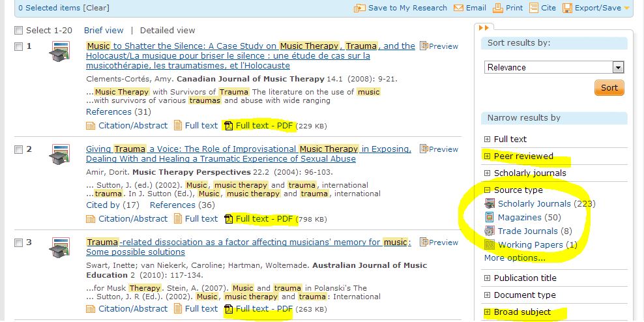Viewport: 644px width, 322px height.
Task: Click Full text page icon for result 2
Action: tap(177, 218)
